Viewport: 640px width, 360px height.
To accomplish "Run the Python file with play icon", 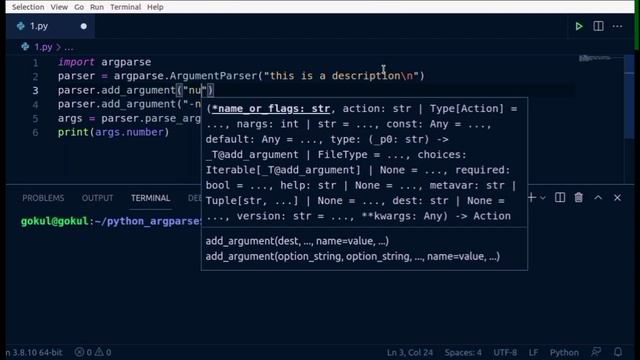I will [x=579, y=26].
